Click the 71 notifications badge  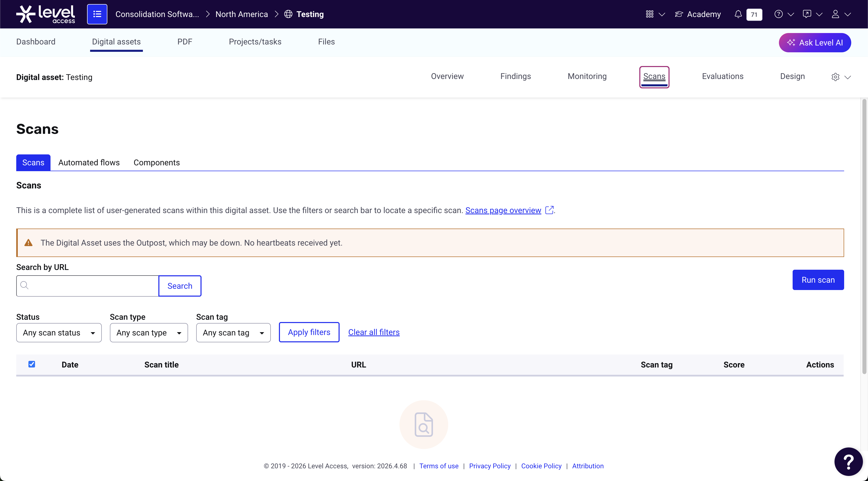click(x=754, y=14)
